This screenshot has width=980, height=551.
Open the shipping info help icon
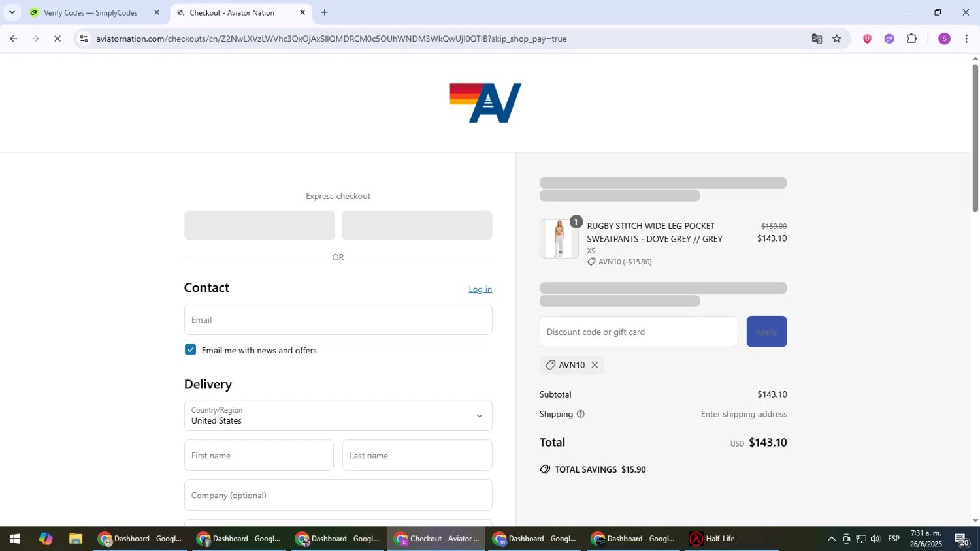[x=580, y=414]
